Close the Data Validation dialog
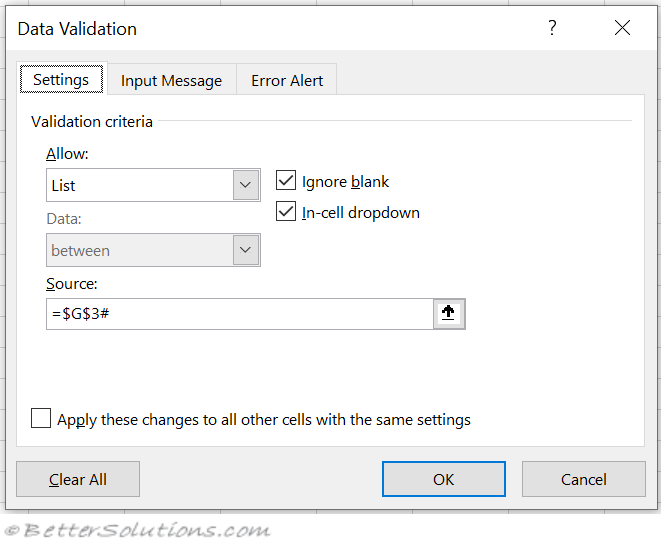 tap(622, 28)
